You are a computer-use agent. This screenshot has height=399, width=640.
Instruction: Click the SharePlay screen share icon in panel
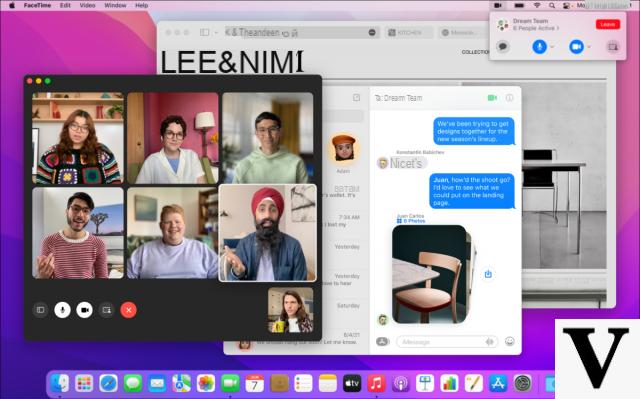[613, 47]
